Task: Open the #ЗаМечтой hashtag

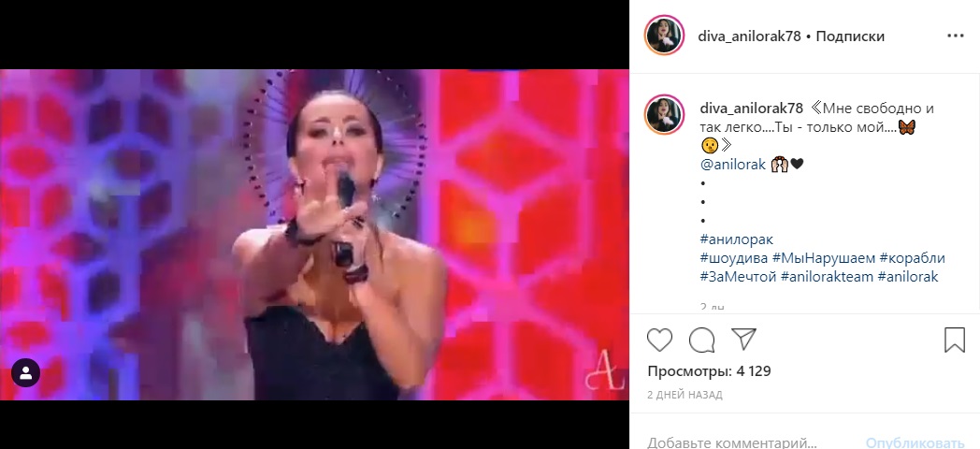Action: [739, 277]
